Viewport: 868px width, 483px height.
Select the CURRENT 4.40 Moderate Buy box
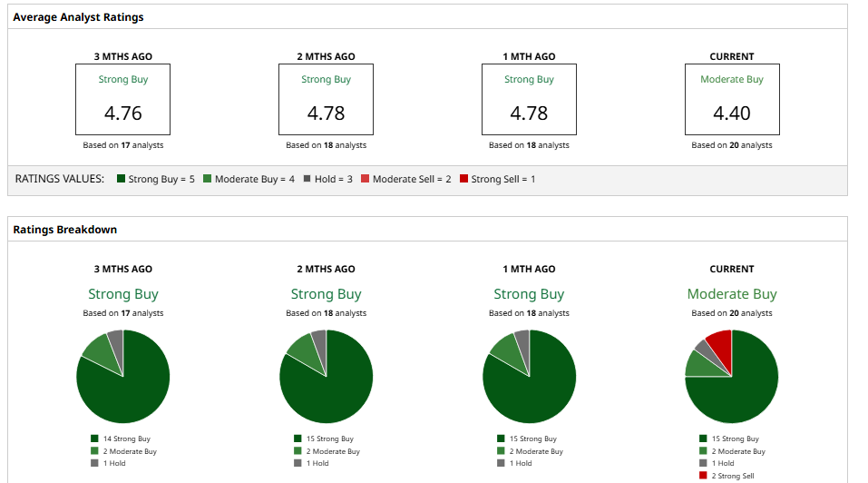click(732, 99)
